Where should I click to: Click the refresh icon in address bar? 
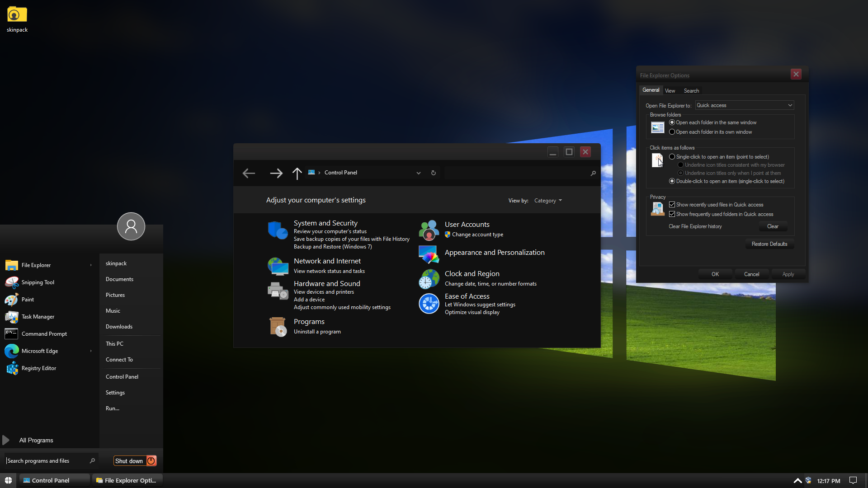click(x=433, y=173)
